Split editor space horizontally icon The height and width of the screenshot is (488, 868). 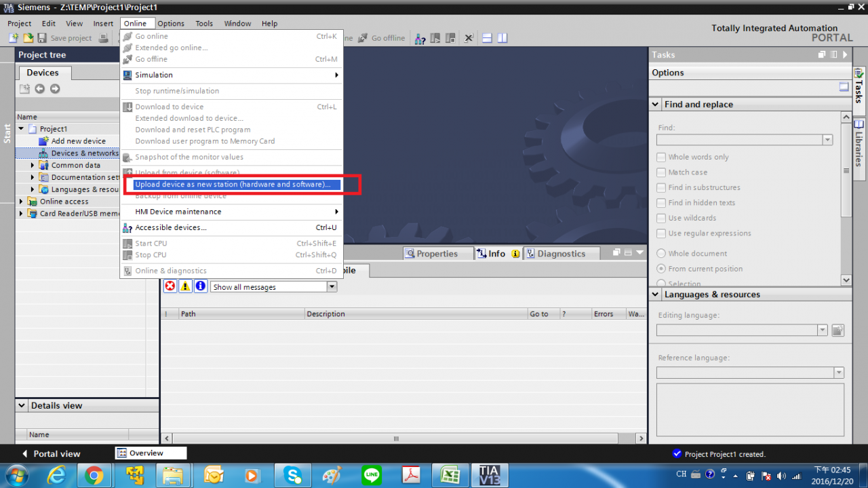pos(487,38)
